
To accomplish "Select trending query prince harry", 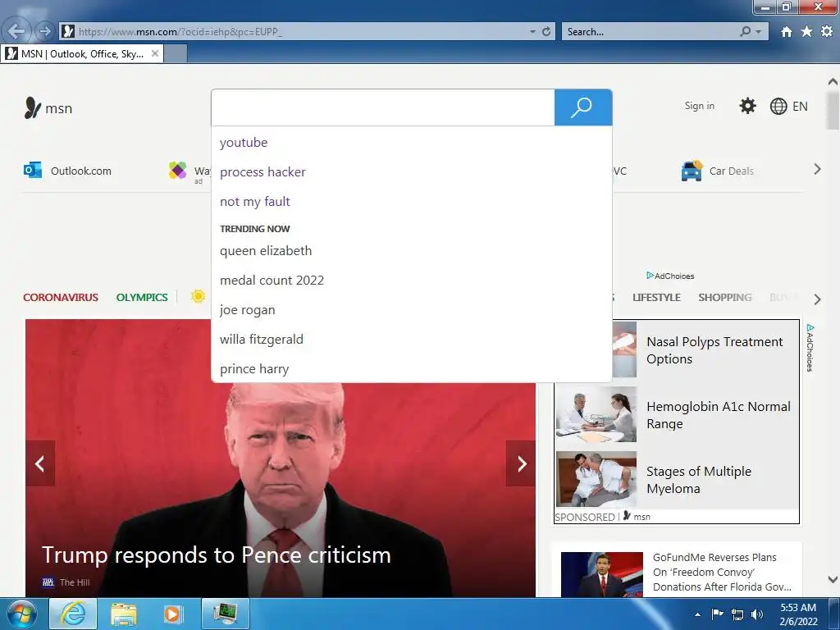I will point(254,368).
